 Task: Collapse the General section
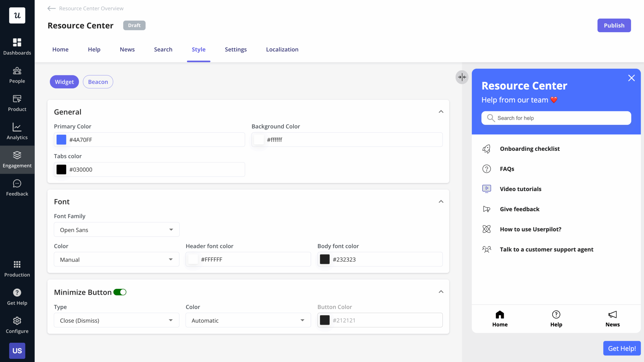(x=441, y=112)
